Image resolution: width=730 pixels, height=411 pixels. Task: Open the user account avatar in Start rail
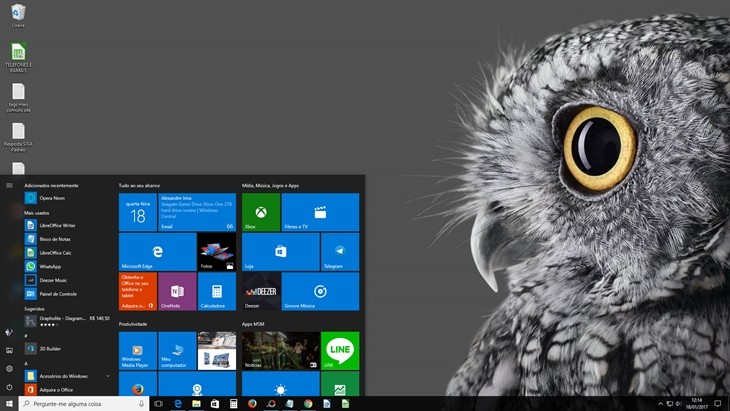coord(9,332)
